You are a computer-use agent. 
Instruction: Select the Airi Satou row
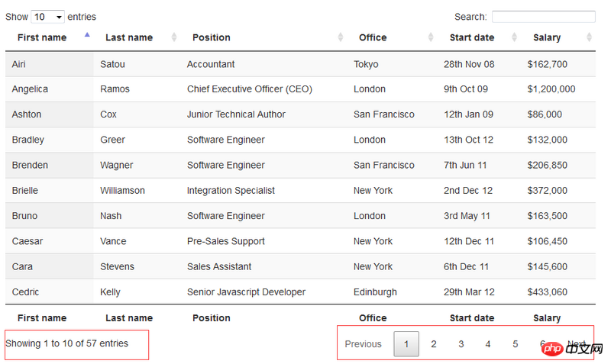coord(229,64)
